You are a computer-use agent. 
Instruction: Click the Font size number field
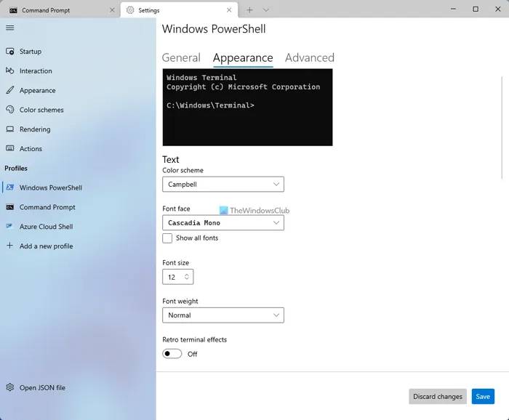coord(178,277)
